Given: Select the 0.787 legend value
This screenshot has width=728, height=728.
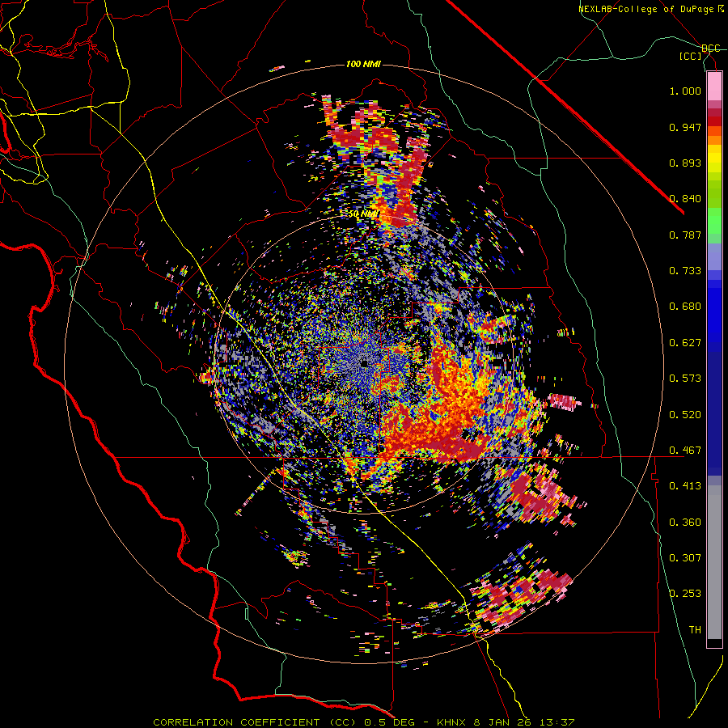Looking at the screenshot, I should 685,235.
